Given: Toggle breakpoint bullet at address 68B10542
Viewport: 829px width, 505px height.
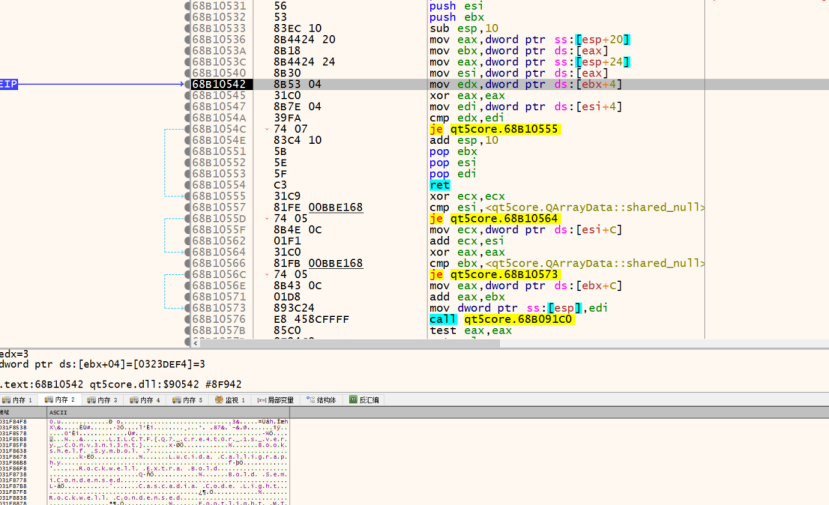Looking at the screenshot, I should coord(186,85).
